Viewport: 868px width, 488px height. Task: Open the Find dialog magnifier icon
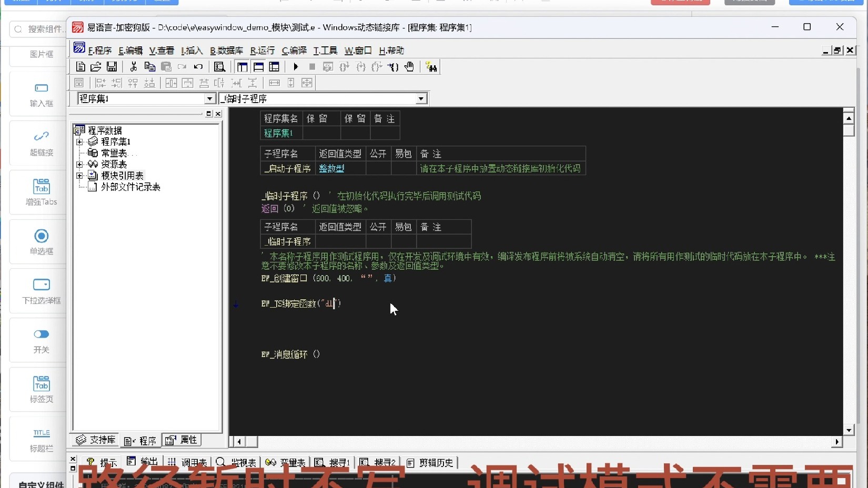tap(219, 67)
